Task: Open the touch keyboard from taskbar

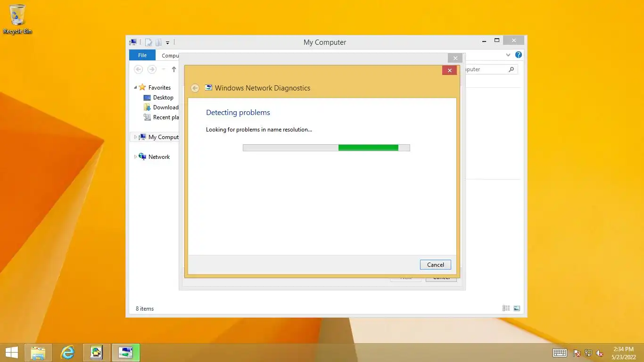Action: (x=560, y=353)
